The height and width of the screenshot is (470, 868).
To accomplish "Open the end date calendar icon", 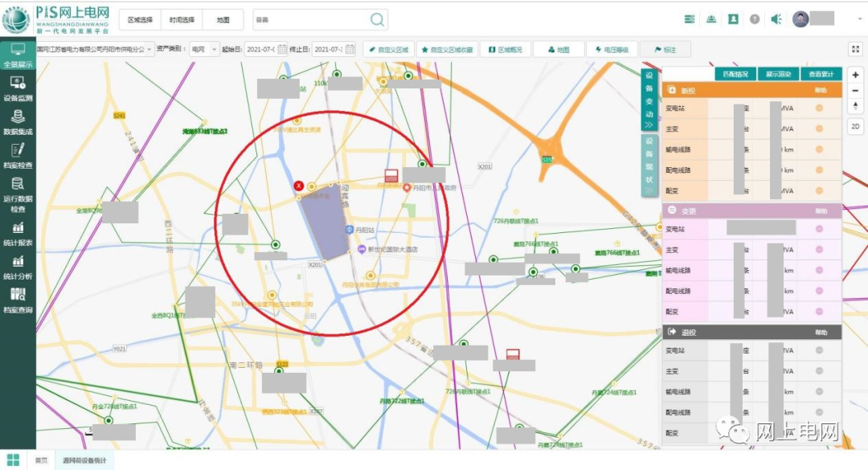I will tap(350, 49).
